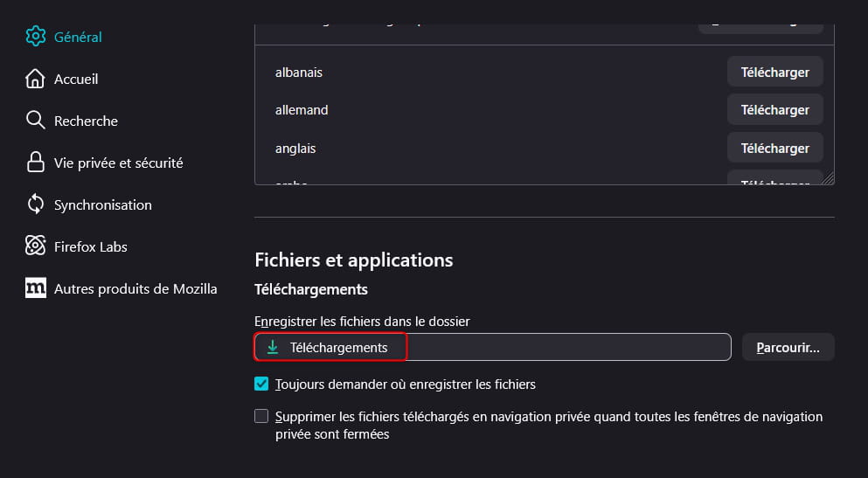Go to the Firefox Labs section

[x=90, y=246]
